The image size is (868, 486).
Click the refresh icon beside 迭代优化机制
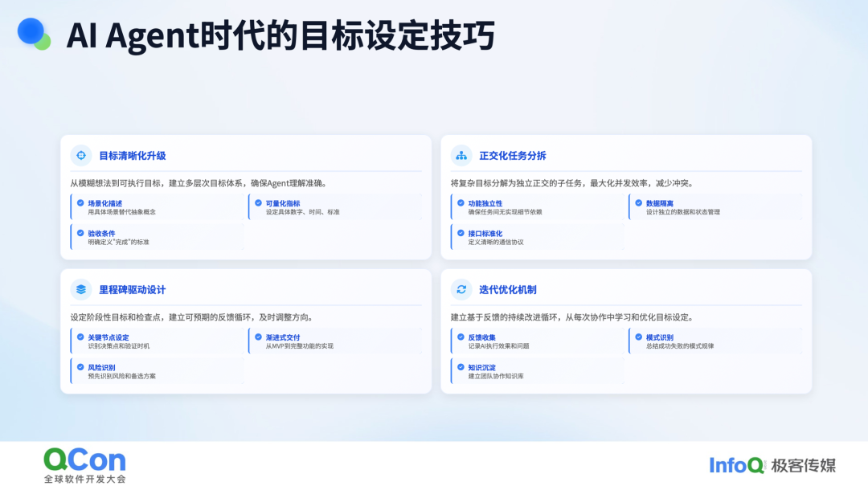click(461, 289)
